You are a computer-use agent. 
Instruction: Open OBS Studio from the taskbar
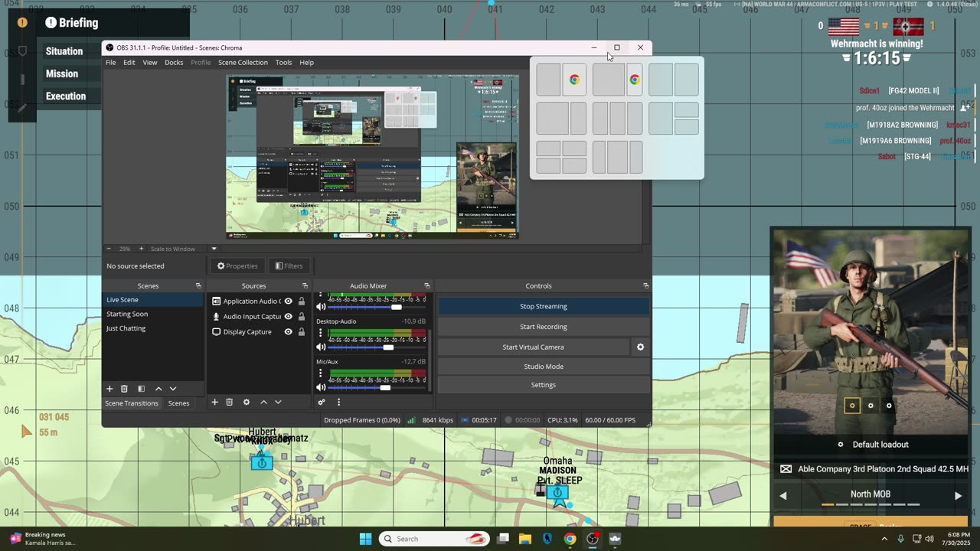click(x=593, y=539)
